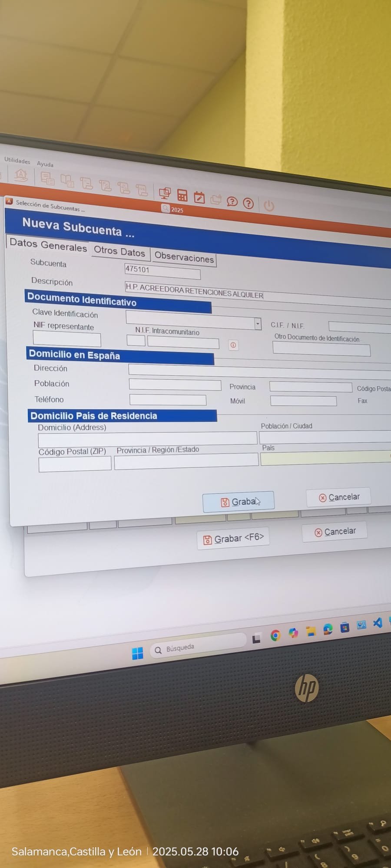Screen dimensions: 391x868
Task: Click the power/exit icon in the toolbar
Action: point(269,205)
